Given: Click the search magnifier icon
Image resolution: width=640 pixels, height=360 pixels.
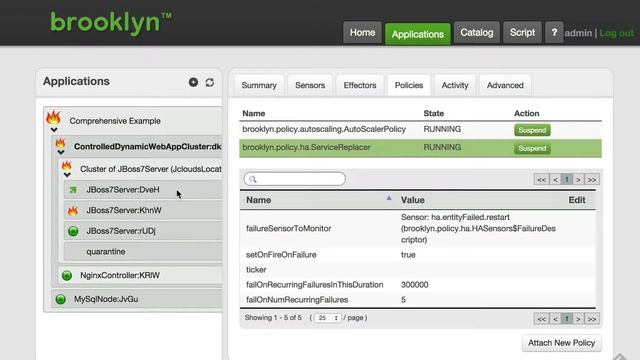Looking at the screenshot, I should (253, 179).
